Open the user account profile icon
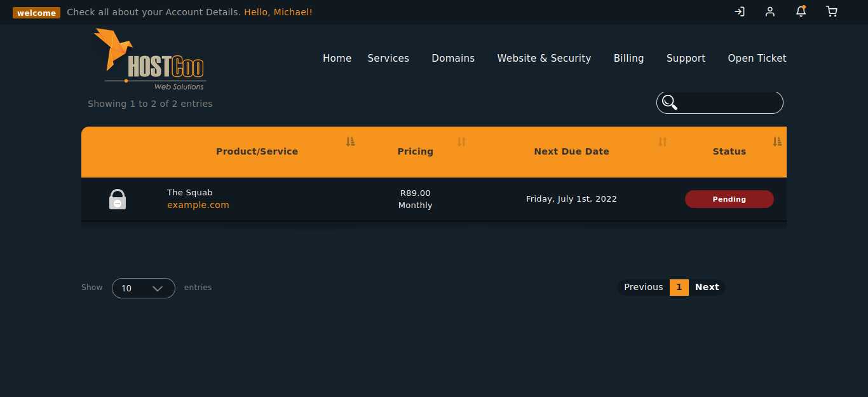The width and height of the screenshot is (868, 397). pos(770,11)
